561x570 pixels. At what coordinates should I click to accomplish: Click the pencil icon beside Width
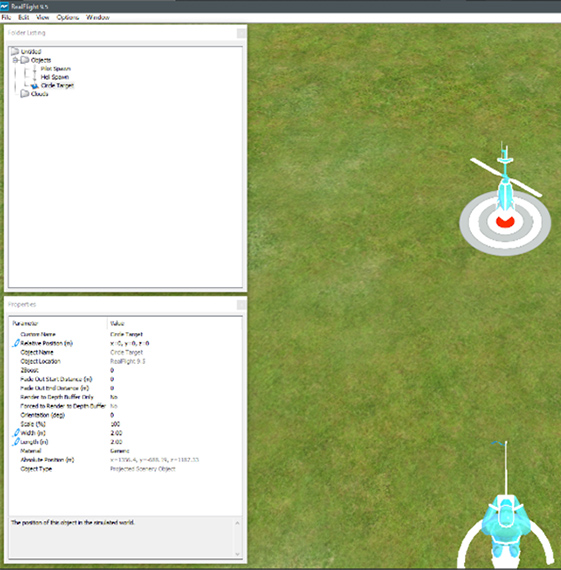point(16,433)
